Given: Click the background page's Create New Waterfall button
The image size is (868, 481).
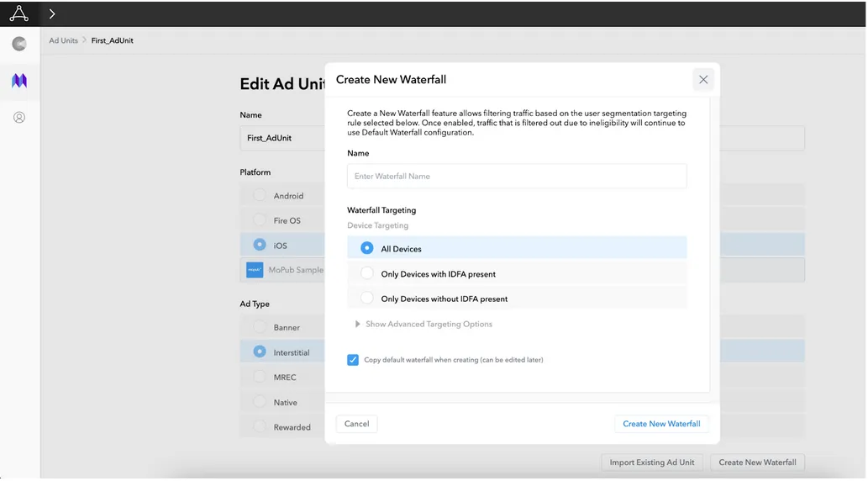Looking at the screenshot, I should (x=757, y=462).
